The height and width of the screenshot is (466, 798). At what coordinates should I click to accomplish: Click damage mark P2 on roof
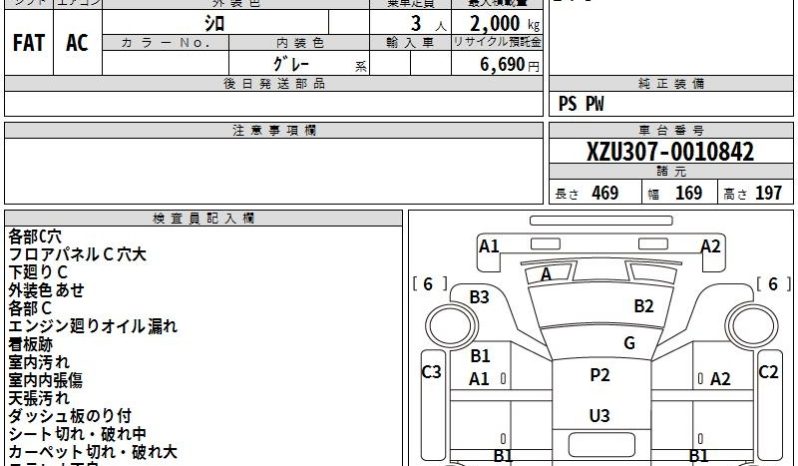pos(600,375)
